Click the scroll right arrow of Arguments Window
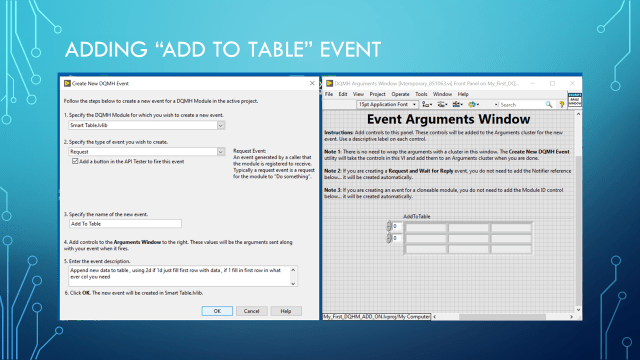The width and height of the screenshot is (640, 360). pyautogui.click(x=571, y=316)
